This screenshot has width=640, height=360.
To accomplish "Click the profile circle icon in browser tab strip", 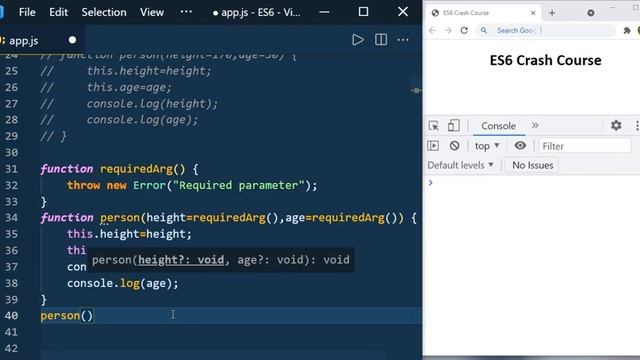I will click(x=591, y=13).
